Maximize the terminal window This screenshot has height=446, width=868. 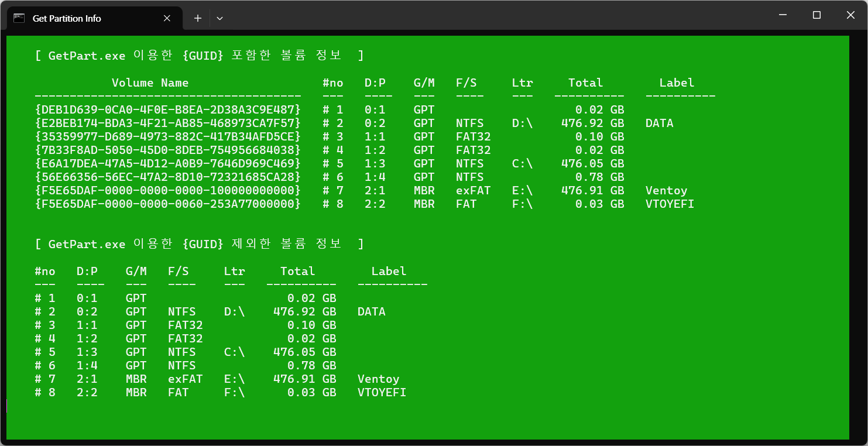pos(816,15)
